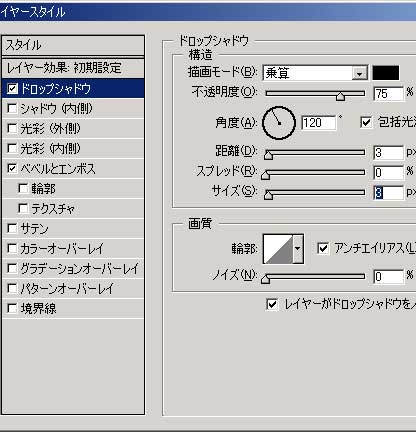Click the 輪郭 contour curve thumbnail
Screen dimensions: 416x432
click(278, 249)
